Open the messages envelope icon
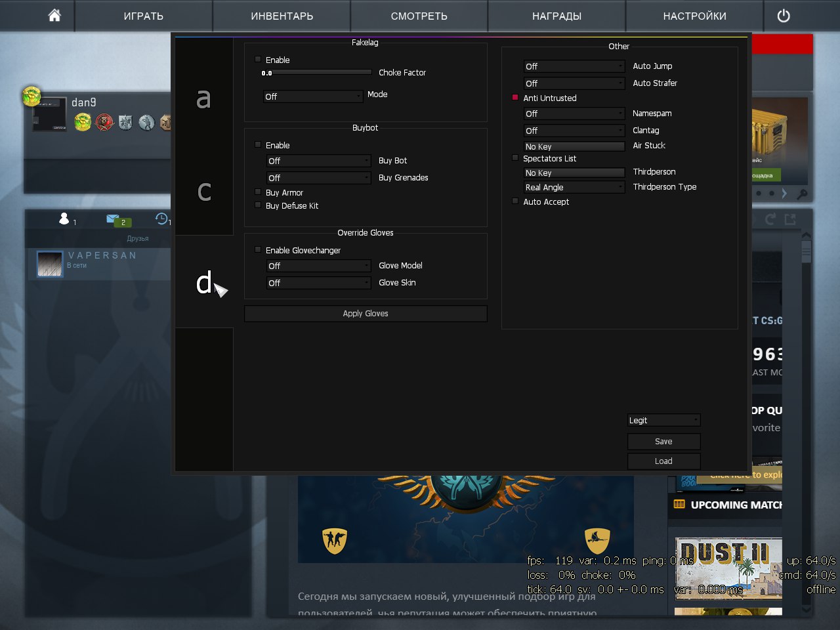This screenshot has height=630, width=840. point(113,219)
